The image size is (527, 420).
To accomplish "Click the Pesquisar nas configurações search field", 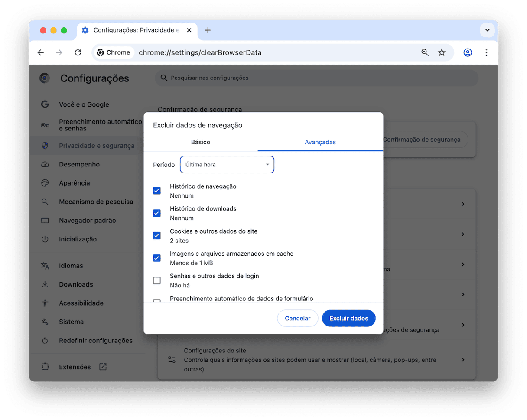I will (316, 78).
